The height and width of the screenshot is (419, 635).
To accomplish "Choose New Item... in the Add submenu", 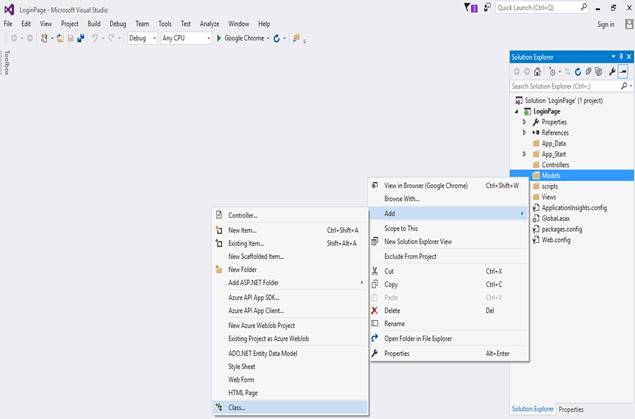I will pyautogui.click(x=290, y=230).
